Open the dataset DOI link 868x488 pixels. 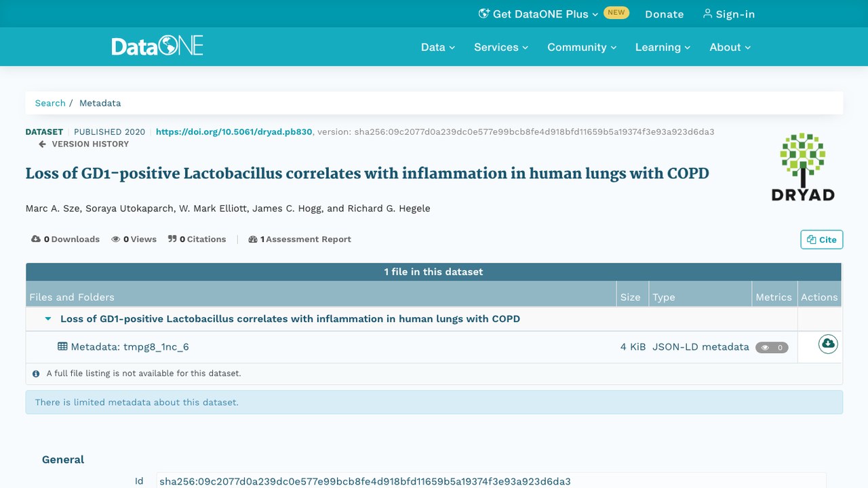point(234,132)
